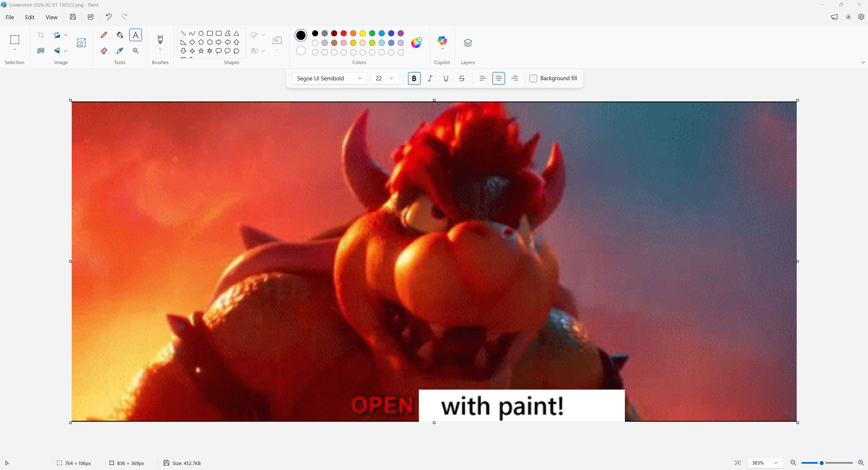Select Color 1 black swatch
The height and width of the screenshot is (470, 868).
coord(301,35)
